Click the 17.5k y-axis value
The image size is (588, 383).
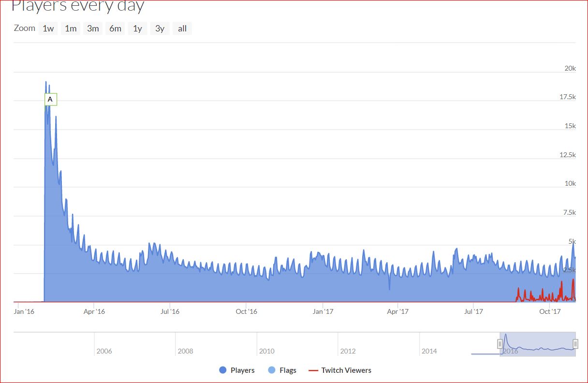pos(568,97)
